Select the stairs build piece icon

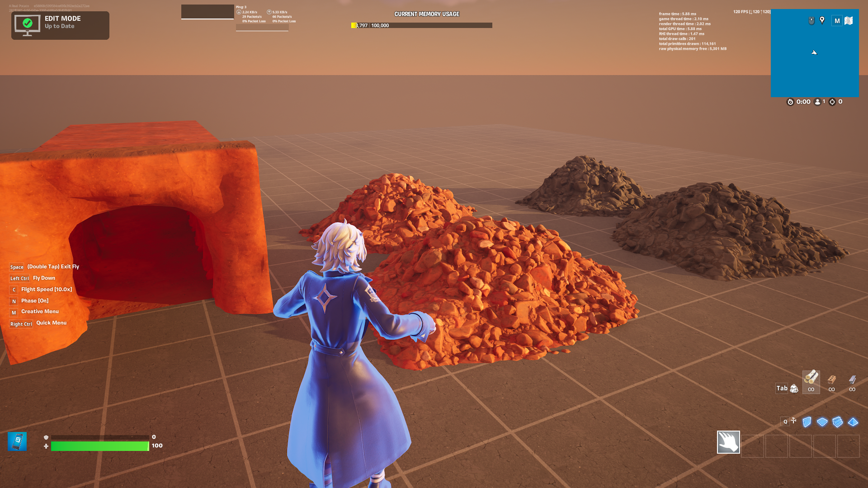(838, 422)
